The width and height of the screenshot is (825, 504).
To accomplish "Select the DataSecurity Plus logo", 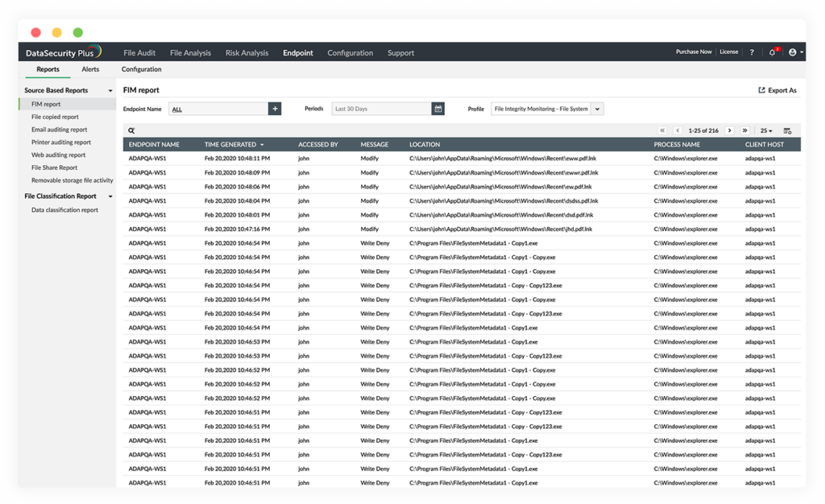I will pos(60,52).
